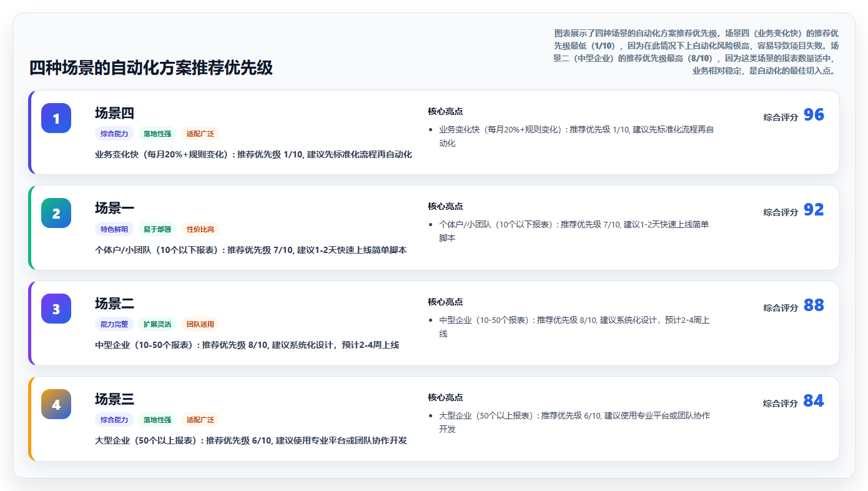The image size is (868, 491).
Task: Click the rank 1 badge of 场景四
Action: [x=56, y=118]
